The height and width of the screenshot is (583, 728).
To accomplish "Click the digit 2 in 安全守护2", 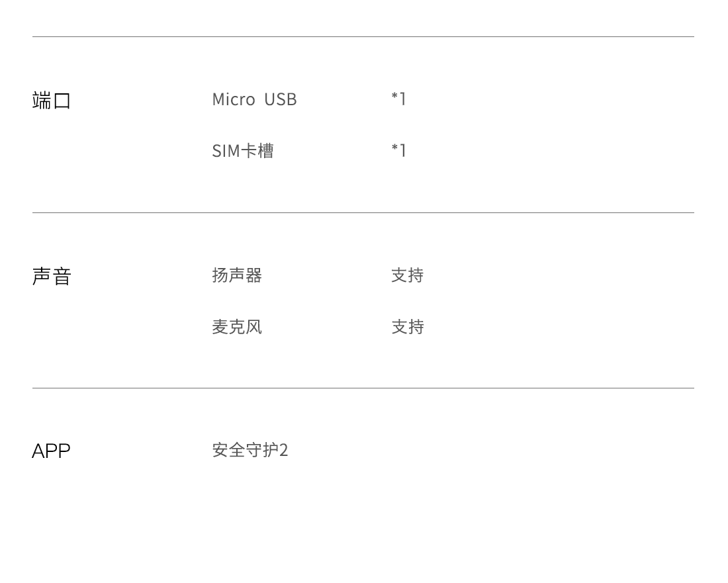I will click(x=284, y=450).
